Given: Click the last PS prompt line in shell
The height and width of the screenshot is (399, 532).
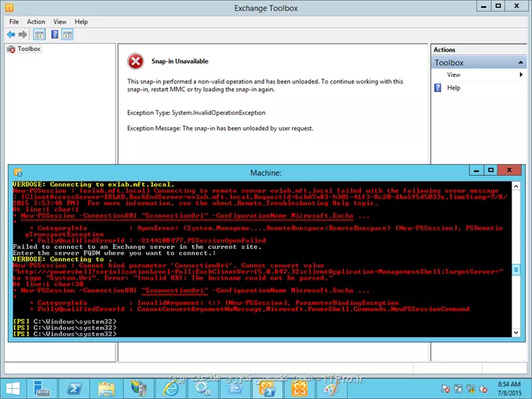Looking at the screenshot, I should 64,334.
